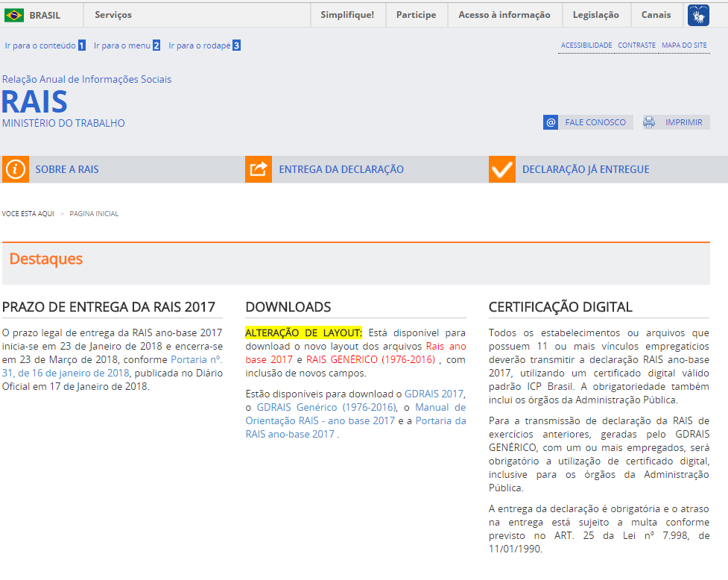This screenshot has height=580, width=728.
Task: Open Manual de Orientação RAIS 2017 link
Action: (355, 414)
